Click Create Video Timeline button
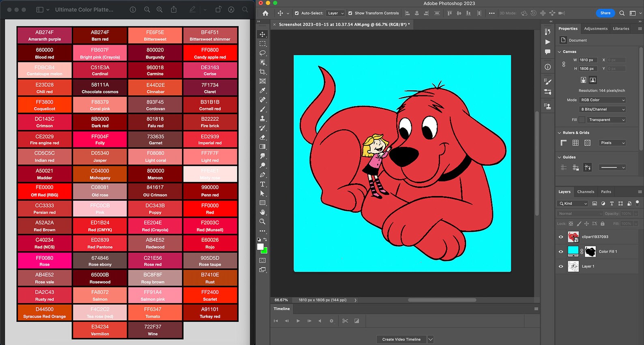 tap(401, 340)
